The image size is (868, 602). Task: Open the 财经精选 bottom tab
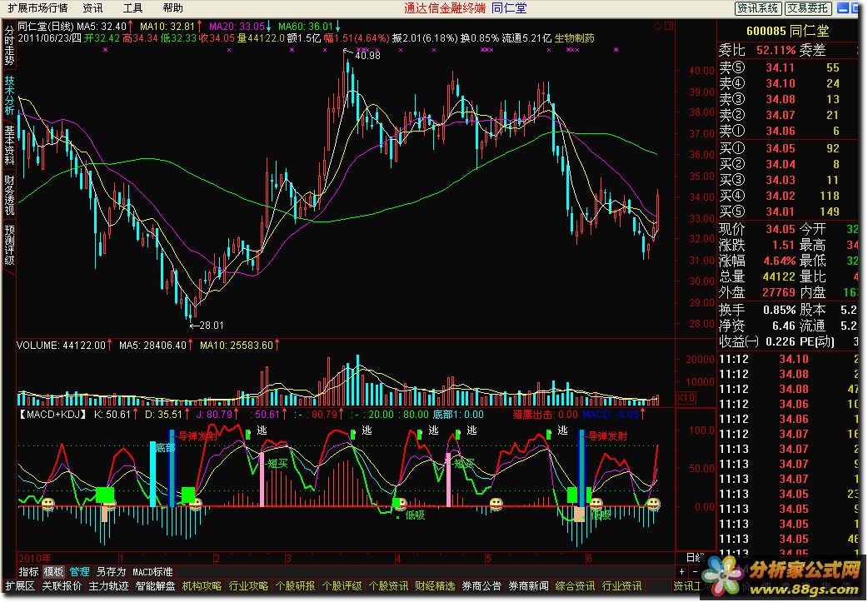[x=435, y=586]
